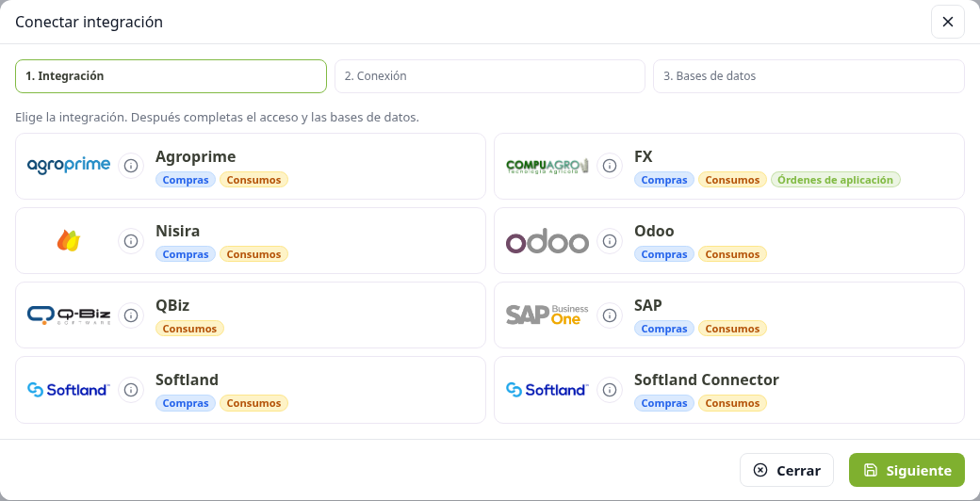Choose the Nisira flame logo

69,240
